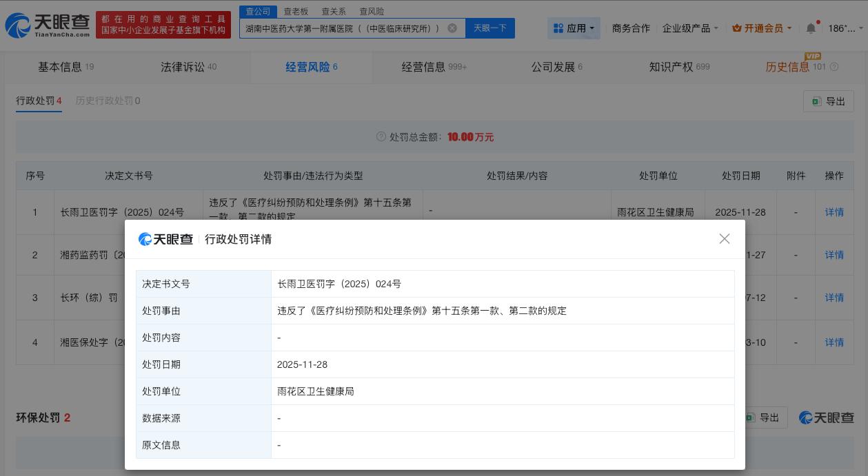This screenshot has width=868, height=476.
Task: Switch to the 查老板 search tab
Action: (296, 11)
